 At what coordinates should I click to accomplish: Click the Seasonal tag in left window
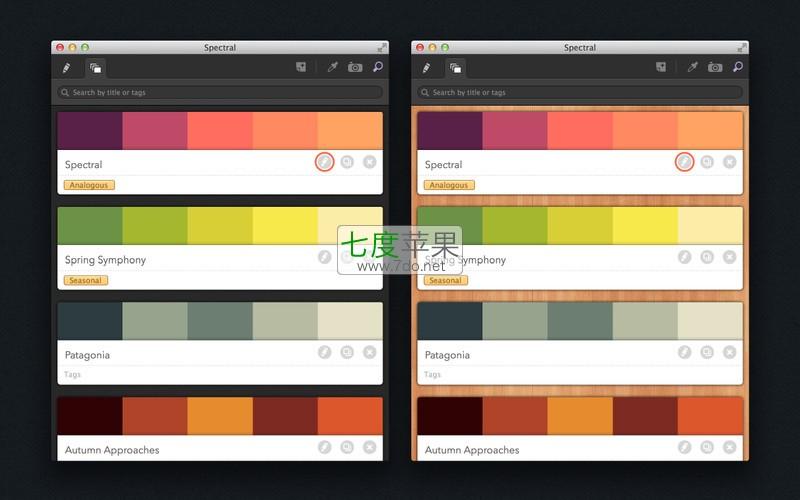pos(86,280)
